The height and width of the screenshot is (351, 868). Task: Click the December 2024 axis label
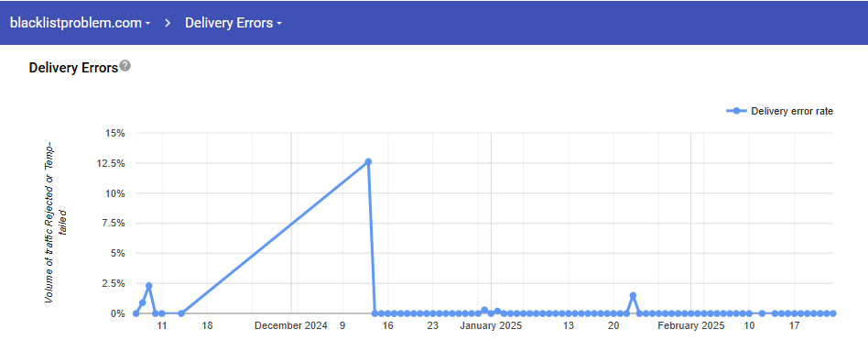[291, 326]
